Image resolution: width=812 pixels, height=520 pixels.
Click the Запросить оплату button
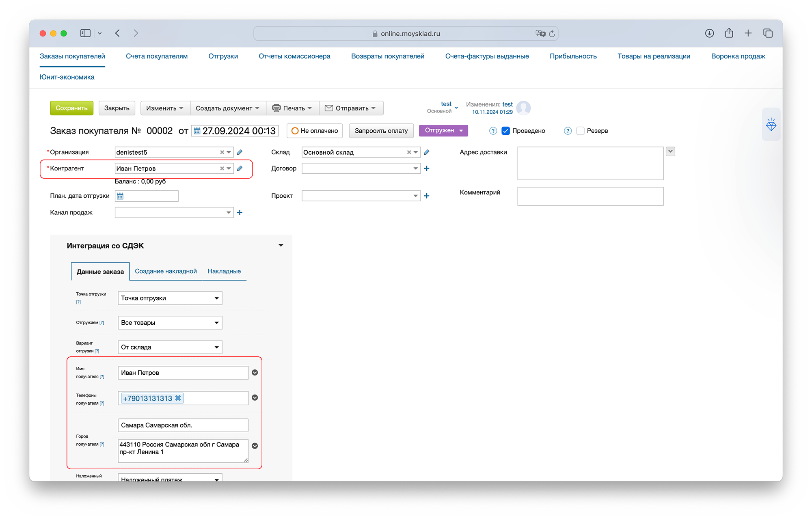pyautogui.click(x=381, y=131)
